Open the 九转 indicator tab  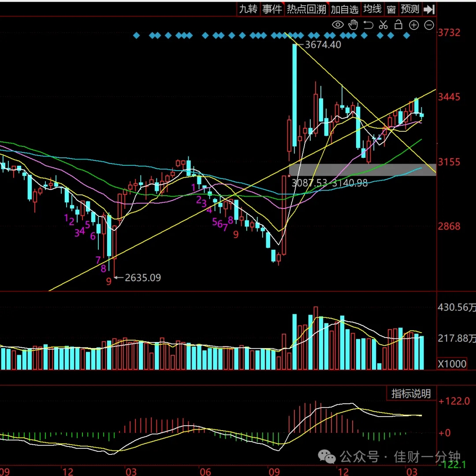248,9
